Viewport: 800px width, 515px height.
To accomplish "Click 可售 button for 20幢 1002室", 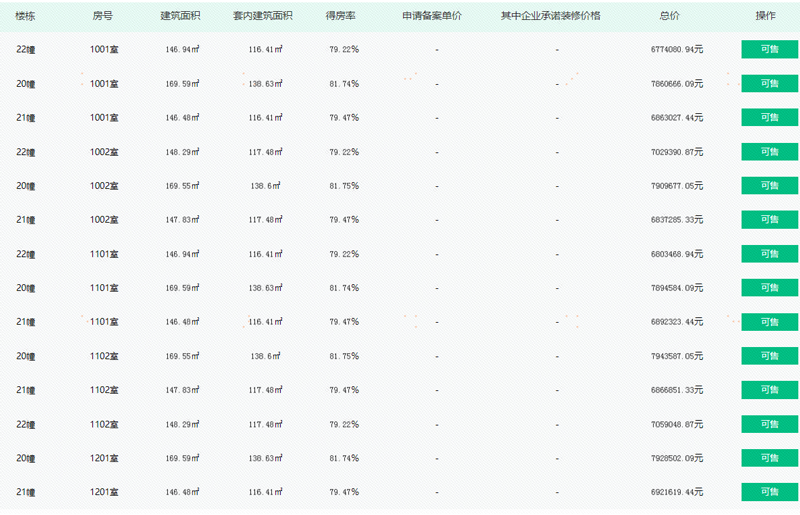I will pos(770,186).
